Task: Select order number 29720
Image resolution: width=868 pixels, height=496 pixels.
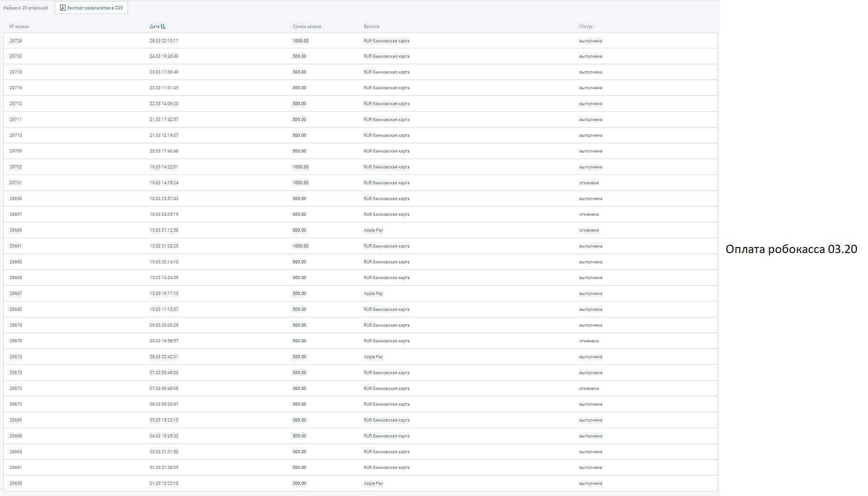Action: pos(16,56)
